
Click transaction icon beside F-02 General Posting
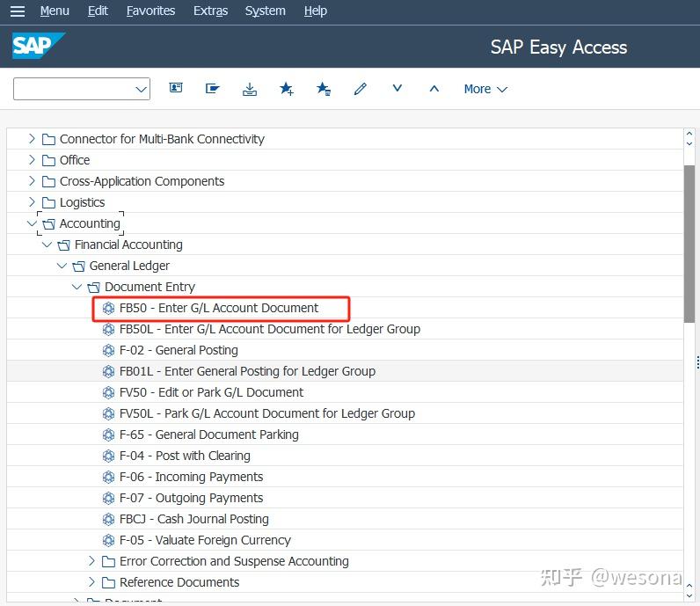(108, 351)
